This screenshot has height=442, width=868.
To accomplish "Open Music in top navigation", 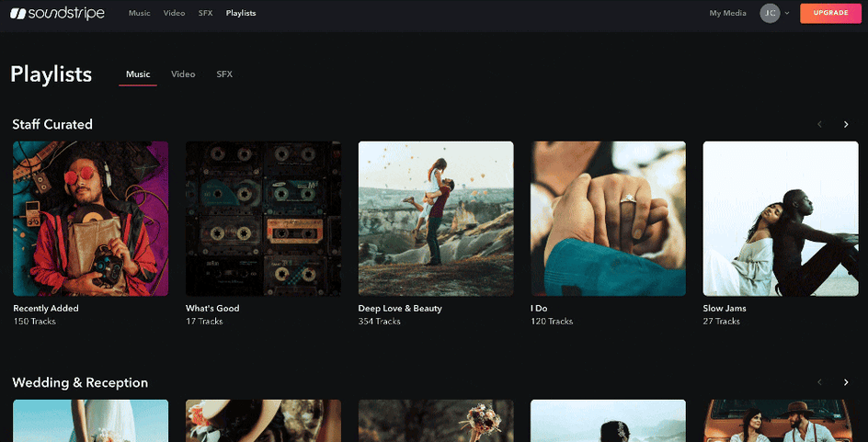I will [x=140, y=13].
